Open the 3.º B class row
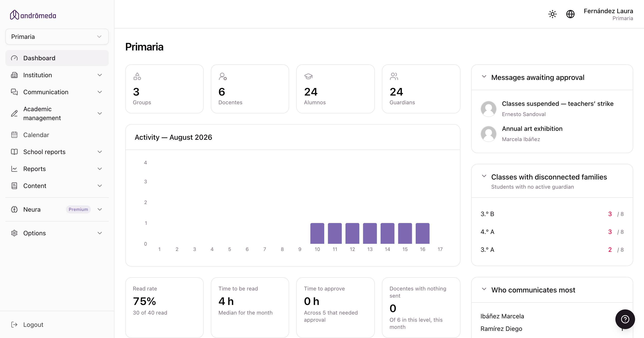644x338 pixels. coord(552,214)
